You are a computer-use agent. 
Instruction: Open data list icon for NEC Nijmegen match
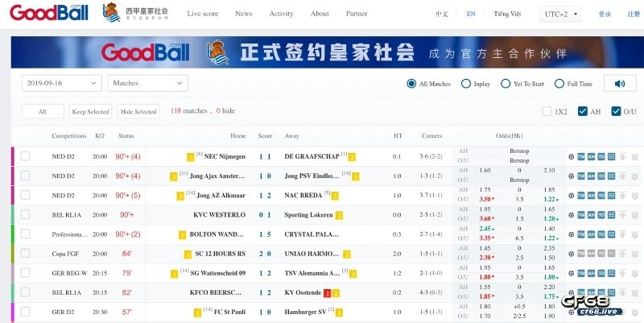pyautogui.click(x=612, y=156)
